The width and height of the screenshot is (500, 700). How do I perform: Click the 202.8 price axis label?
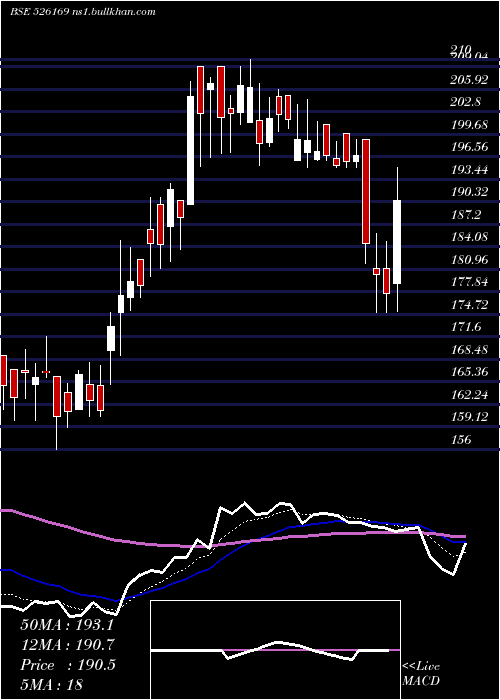(466, 102)
